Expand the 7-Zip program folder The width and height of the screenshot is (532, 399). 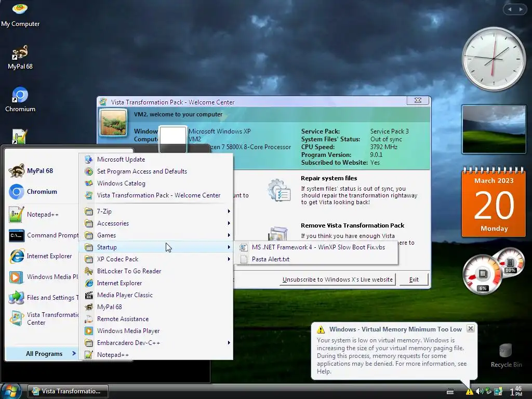point(156,211)
